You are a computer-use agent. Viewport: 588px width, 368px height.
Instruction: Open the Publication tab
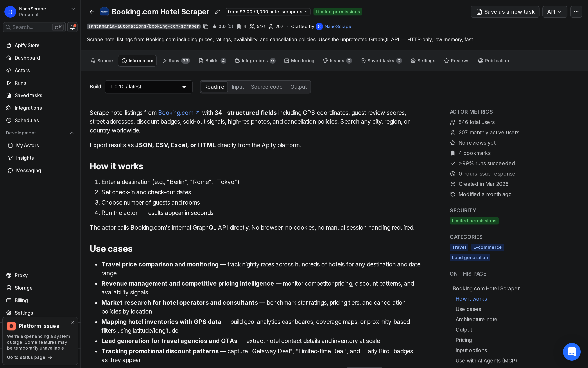[x=494, y=61]
